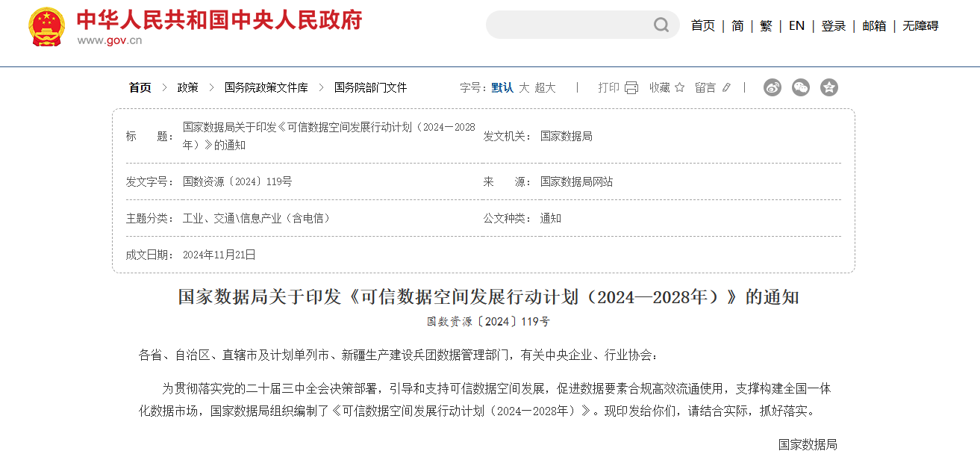The width and height of the screenshot is (980, 457).
Task: Switch to simplified Chinese 简
Action: click(737, 25)
